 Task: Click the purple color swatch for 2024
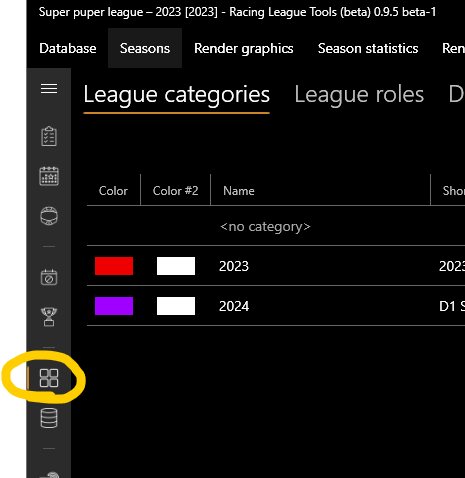114,306
